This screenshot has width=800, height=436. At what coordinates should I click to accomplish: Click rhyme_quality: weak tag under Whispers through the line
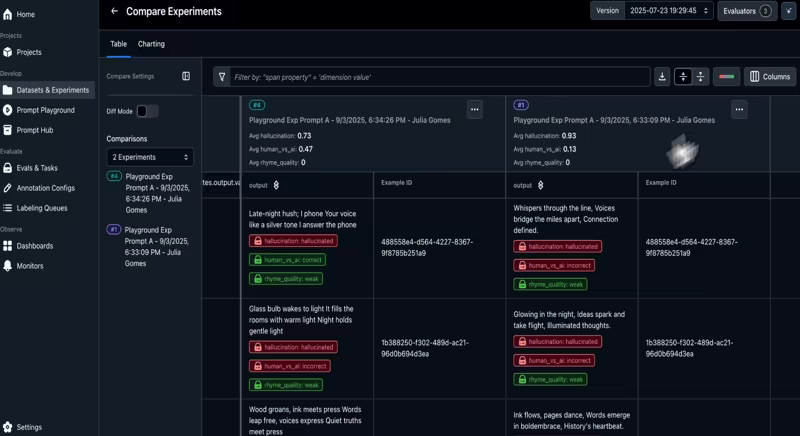click(550, 285)
